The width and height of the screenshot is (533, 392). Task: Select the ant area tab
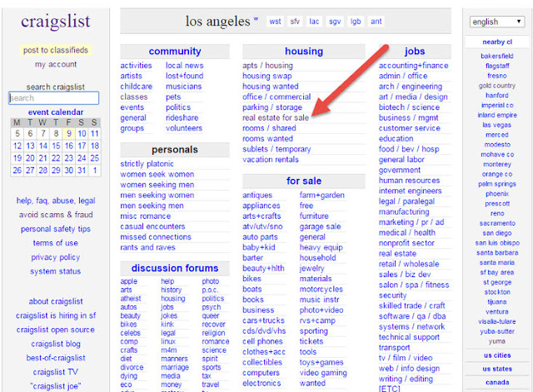tap(376, 22)
